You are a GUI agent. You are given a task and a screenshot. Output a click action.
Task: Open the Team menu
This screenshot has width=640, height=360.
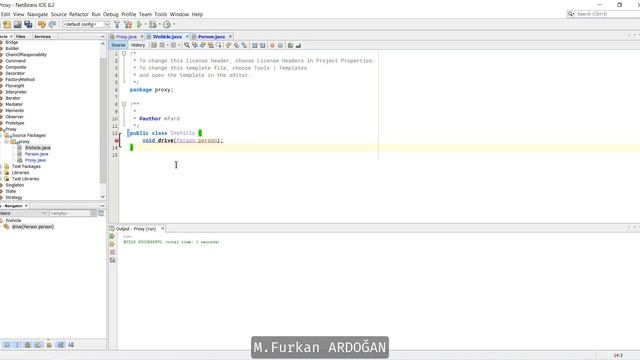tap(145, 14)
